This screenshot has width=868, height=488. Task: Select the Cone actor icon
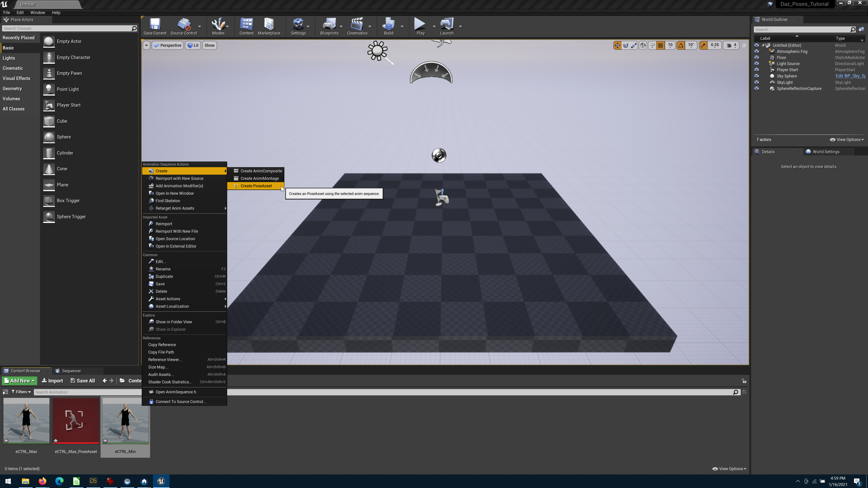click(49, 169)
